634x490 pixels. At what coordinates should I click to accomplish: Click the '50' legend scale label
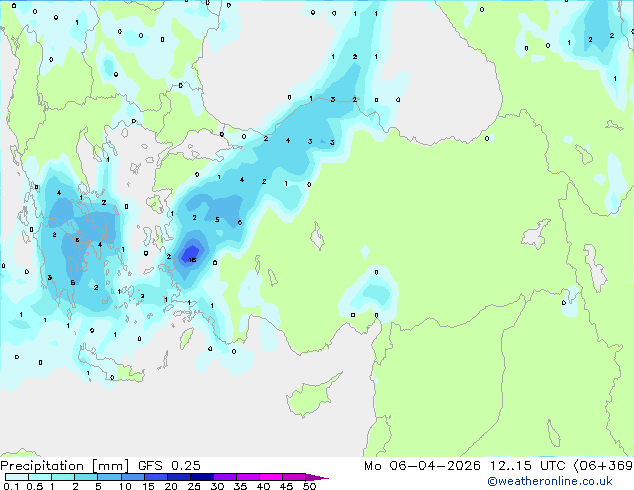(309, 486)
